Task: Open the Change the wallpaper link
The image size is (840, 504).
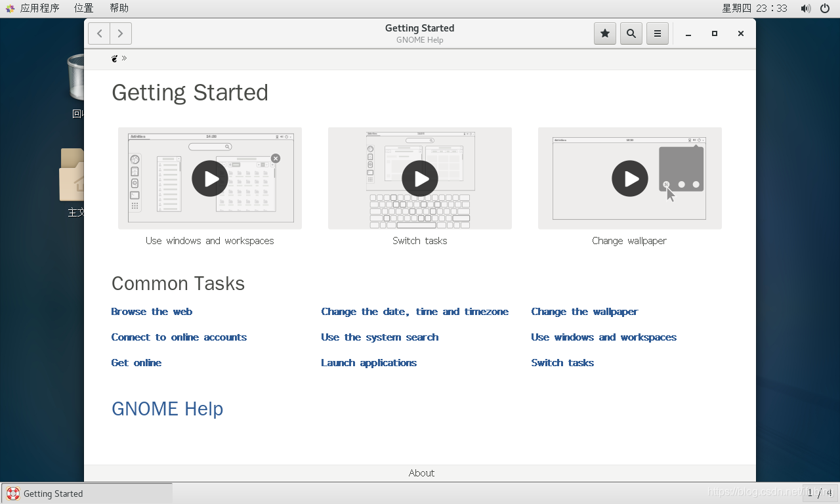Action: [585, 312]
